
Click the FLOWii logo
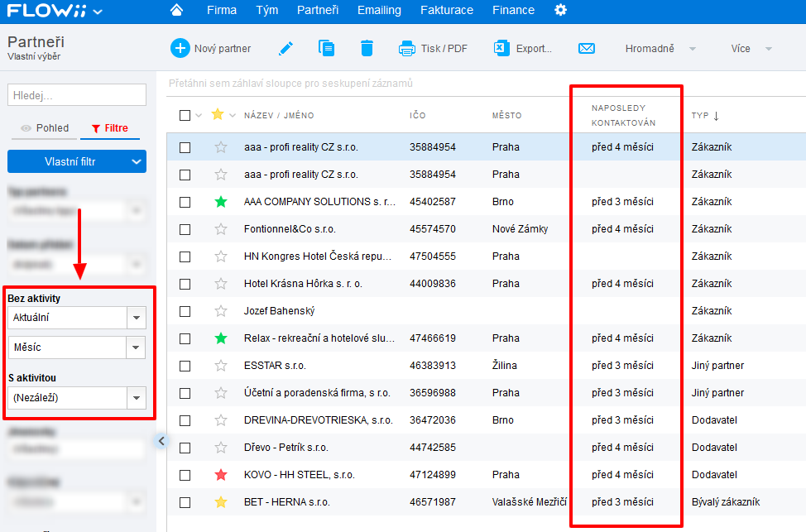coord(46,10)
